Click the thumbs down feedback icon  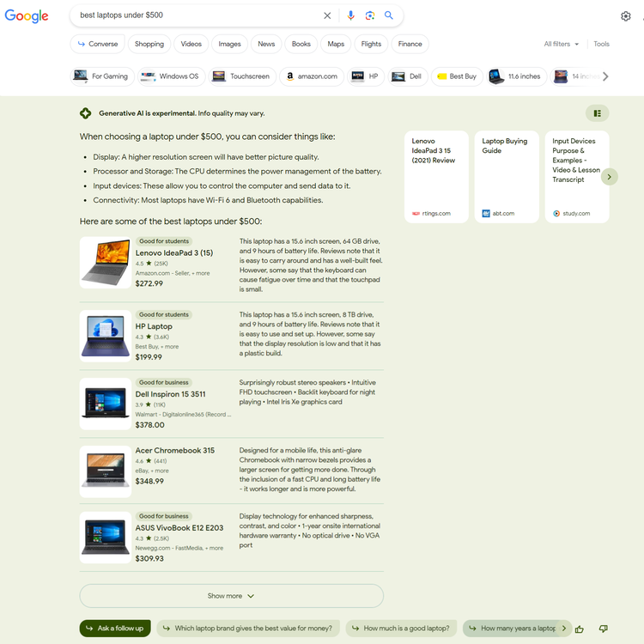coord(604,629)
